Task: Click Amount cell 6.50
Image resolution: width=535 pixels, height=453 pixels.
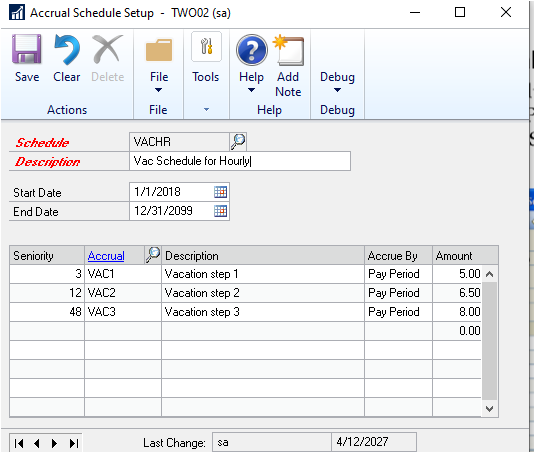Action: tap(457, 293)
